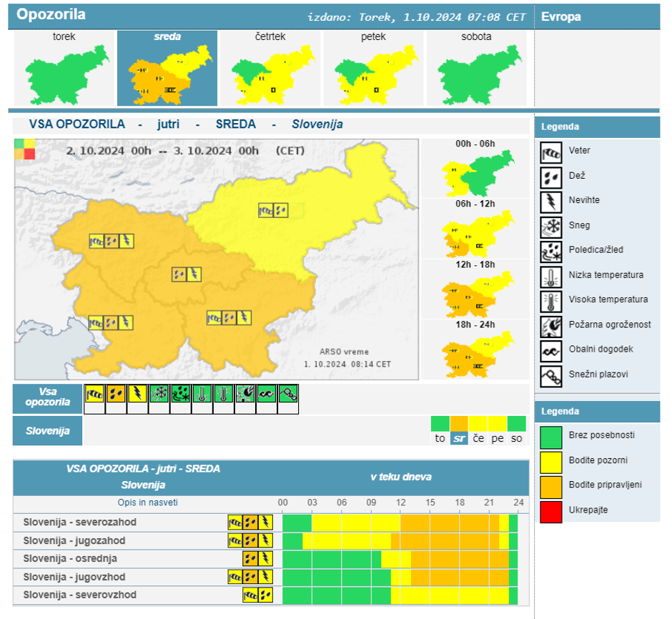Click the Vsa opozorila button
This screenshot has height=619, width=672.
[x=48, y=397]
